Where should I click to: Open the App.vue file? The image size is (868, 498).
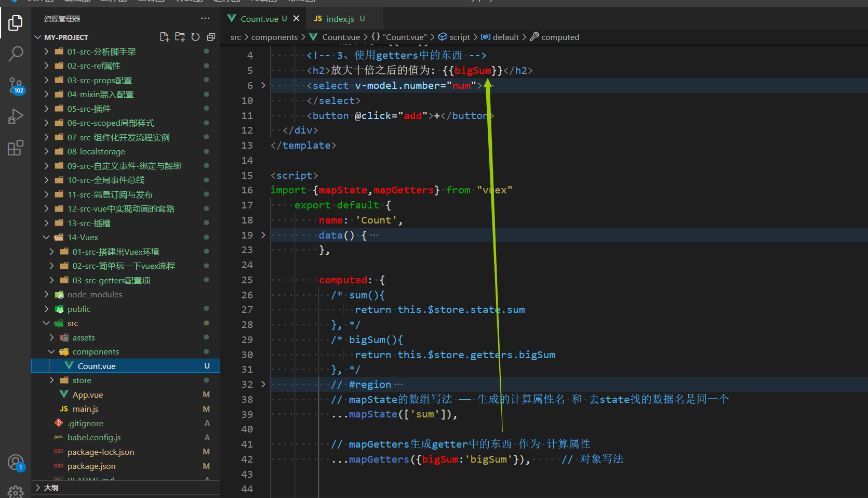pyautogui.click(x=126, y=395)
